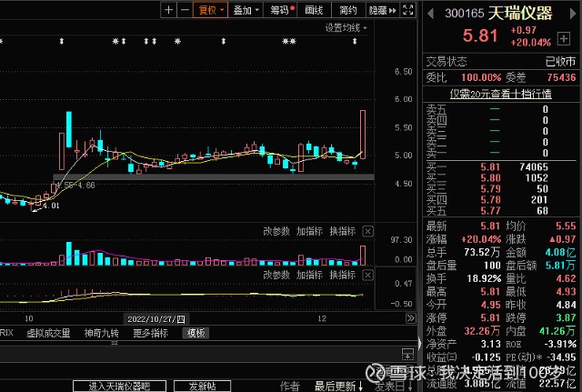Toggle fullscreen chart icon

coord(408,10)
